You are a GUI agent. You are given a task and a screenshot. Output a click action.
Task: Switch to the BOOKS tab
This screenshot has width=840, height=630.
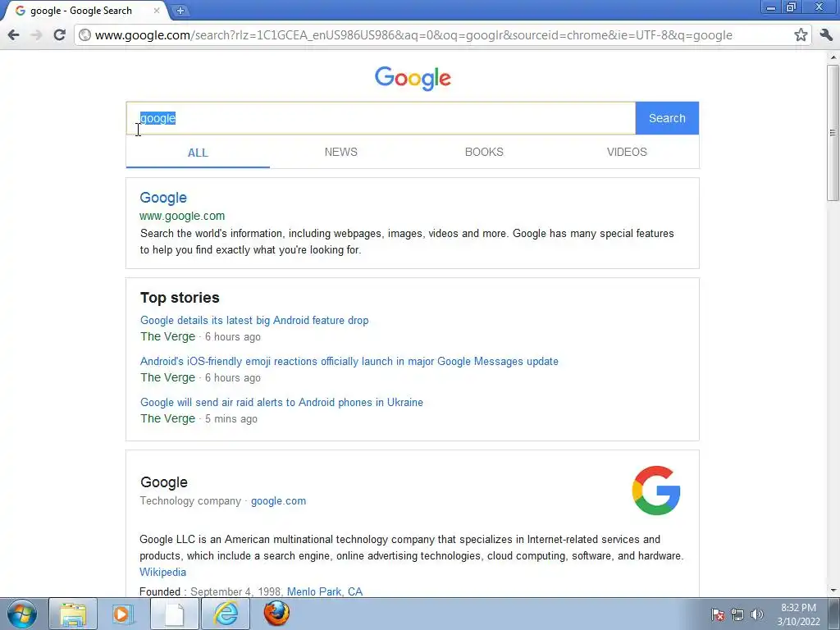pos(484,152)
